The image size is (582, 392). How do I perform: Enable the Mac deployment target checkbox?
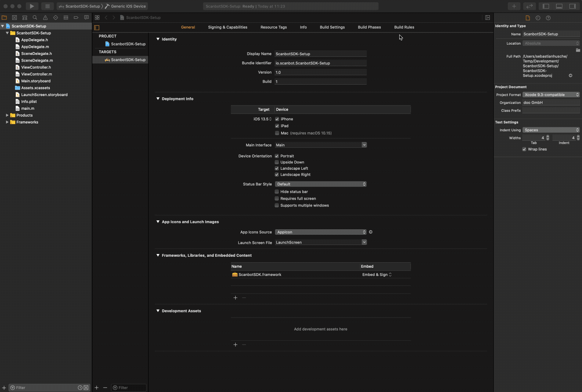[277, 133]
